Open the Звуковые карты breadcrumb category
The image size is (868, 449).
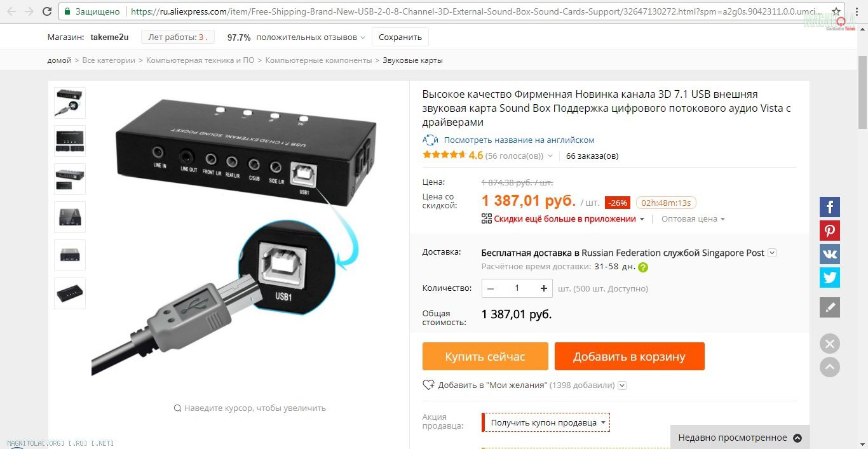(412, 60)
